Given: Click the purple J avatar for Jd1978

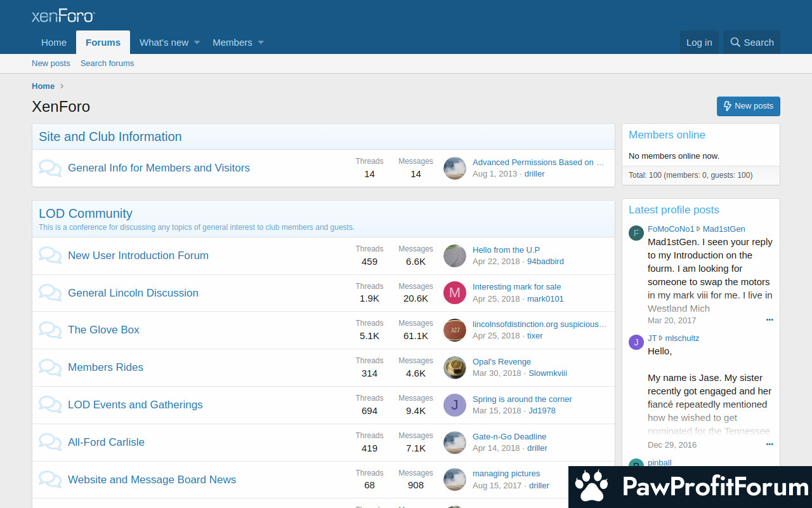Looking at the screenshot, I should [x=454, y=405].
